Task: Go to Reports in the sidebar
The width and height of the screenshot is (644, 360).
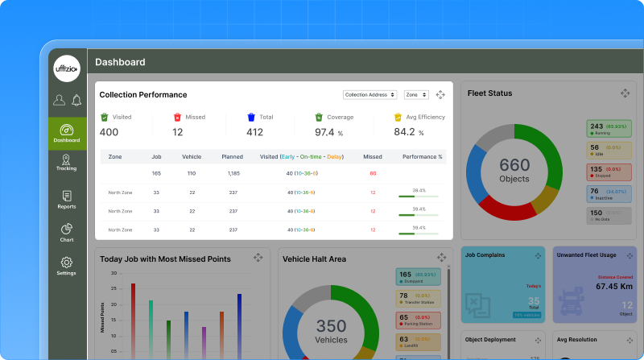Action: pos(67,200)
